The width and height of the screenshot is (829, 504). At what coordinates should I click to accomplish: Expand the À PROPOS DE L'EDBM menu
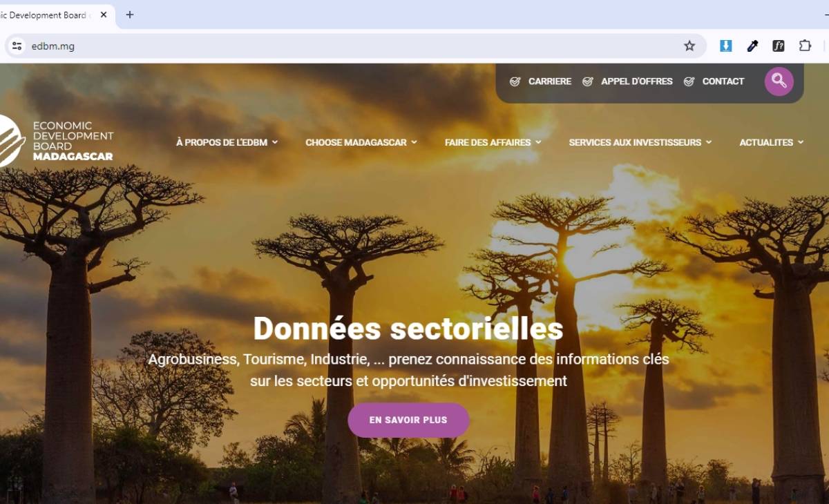point(227,142)
